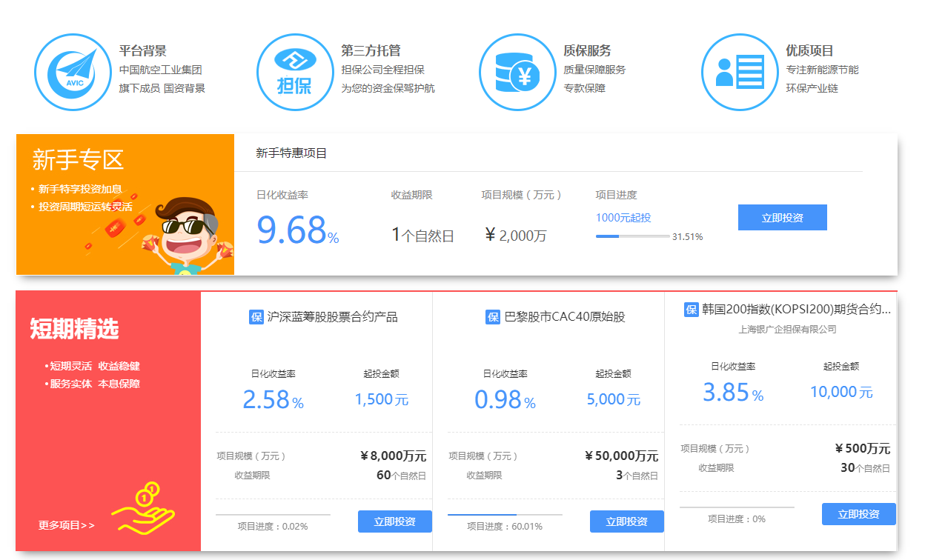Viewport: 925px width, 560px height.
Task: Click the AVIC paper plane icon
Action: pyautogui.click(x=72, y=73)
